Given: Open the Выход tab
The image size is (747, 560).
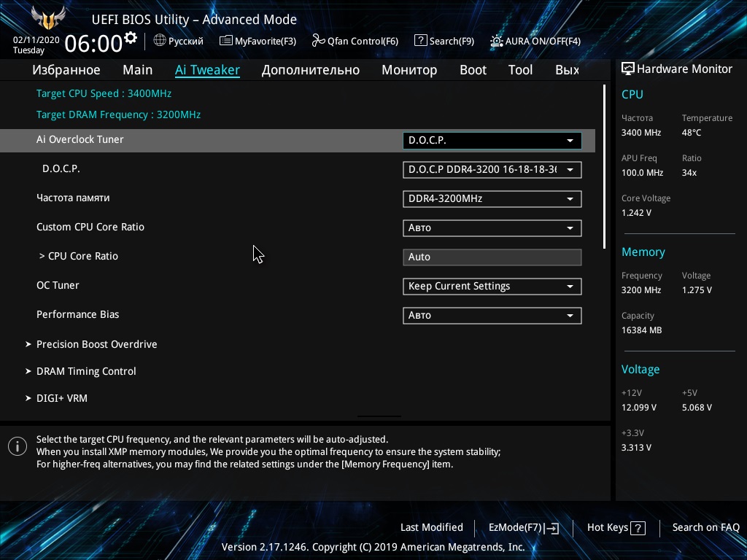Looking at the screenshot, I should (x=568, y=70).
